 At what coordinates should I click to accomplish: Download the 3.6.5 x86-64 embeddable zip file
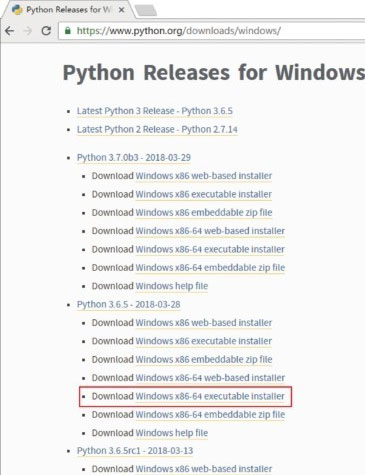[210, 414]
